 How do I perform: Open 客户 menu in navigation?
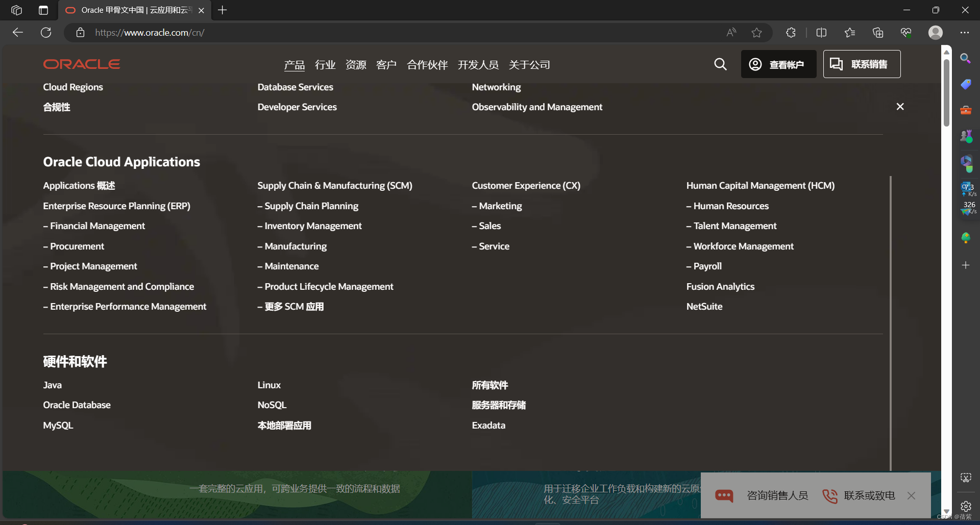(386, 65)
